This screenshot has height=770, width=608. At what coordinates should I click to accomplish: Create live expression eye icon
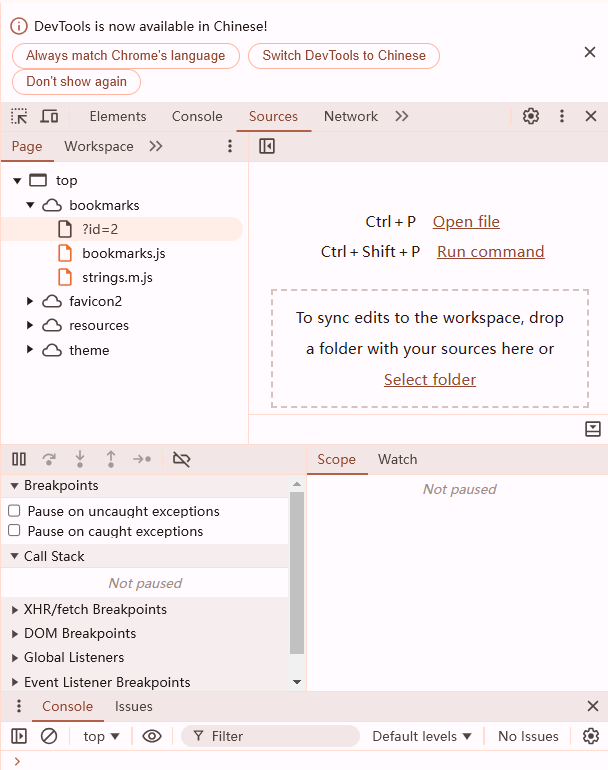[152, 736]
